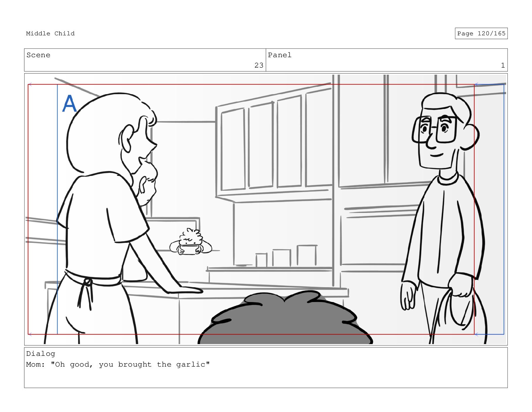
Task: Click panel number '1'
Action: 503,65
